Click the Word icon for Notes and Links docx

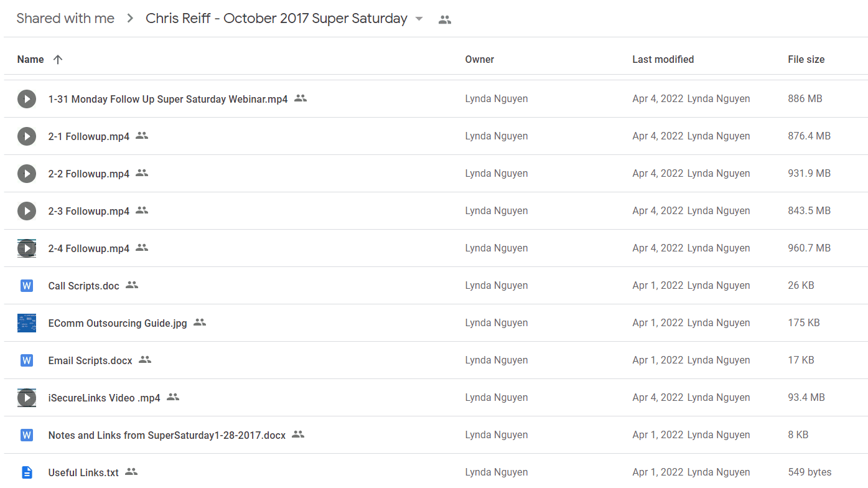point(27,435)
